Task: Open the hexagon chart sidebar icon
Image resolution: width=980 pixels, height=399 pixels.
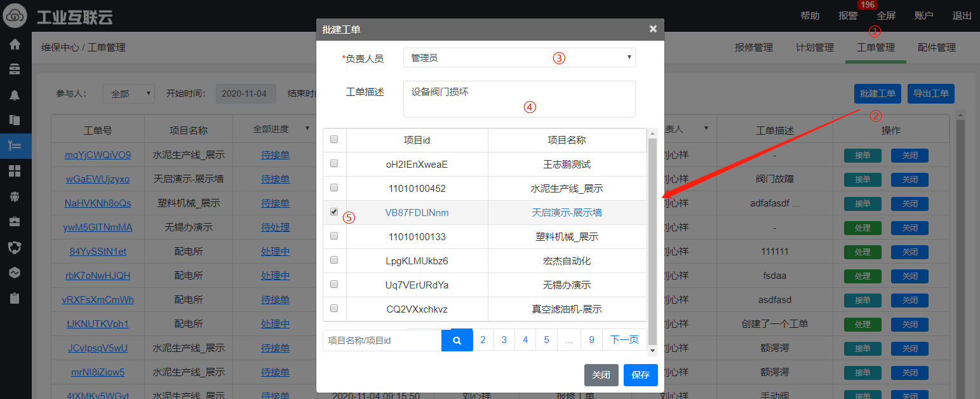Action: coord(15,272)
